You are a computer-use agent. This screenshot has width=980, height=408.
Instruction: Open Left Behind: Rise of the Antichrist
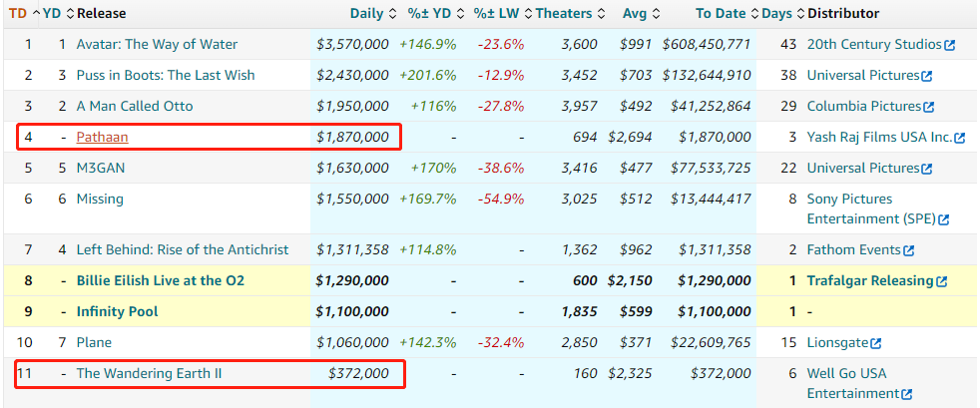click(183, 250)
